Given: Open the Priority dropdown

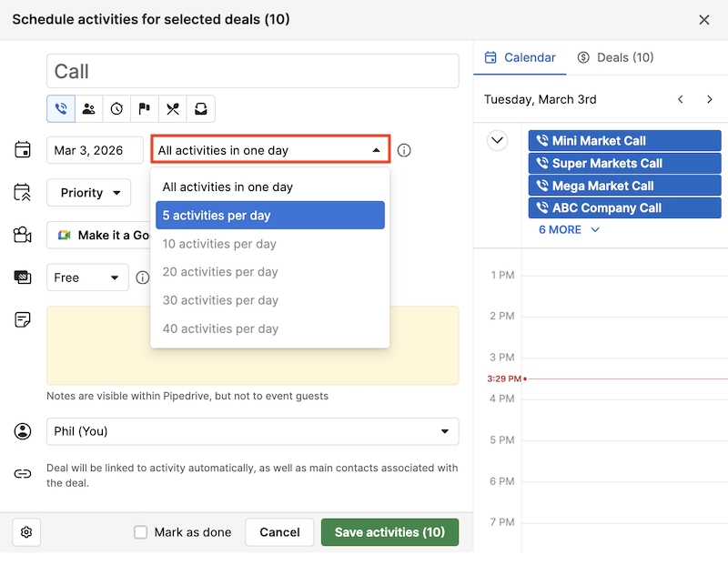Looking at the screenshot, I should coord(89,193).
